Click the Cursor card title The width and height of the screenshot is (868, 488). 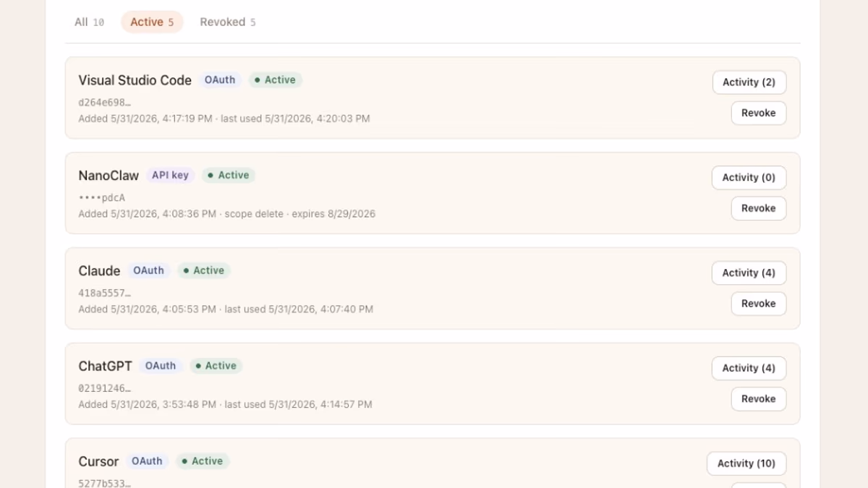[x=98, y=462]
